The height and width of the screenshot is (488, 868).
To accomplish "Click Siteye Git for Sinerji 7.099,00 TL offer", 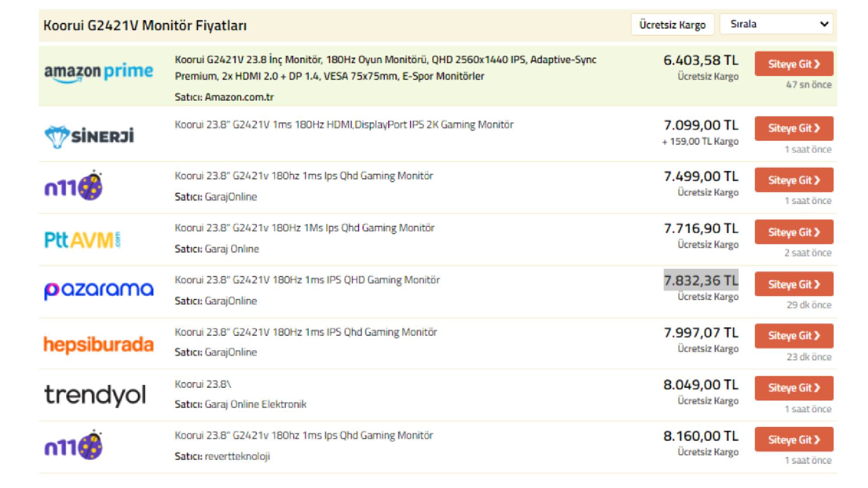I will (x=794, y=128).
